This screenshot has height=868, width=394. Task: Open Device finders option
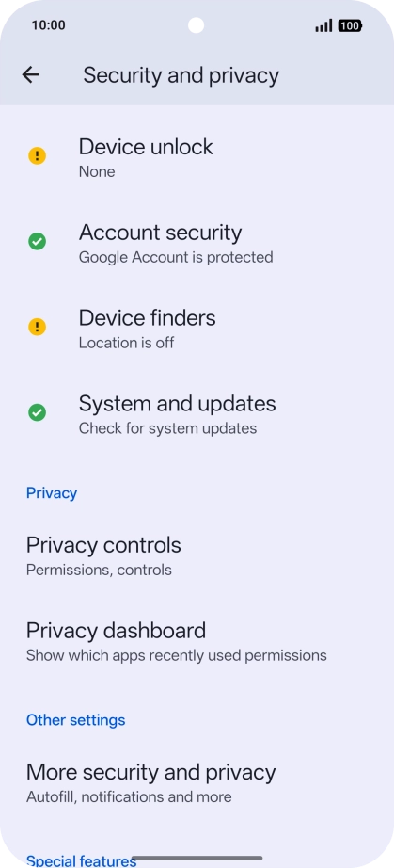197,328
